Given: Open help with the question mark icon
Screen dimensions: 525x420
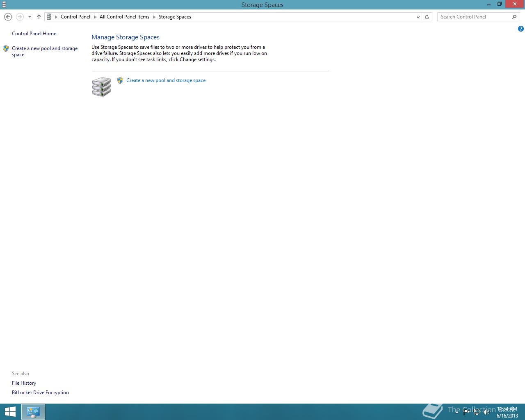Looking at the screenshot, I should pos(520,29).
